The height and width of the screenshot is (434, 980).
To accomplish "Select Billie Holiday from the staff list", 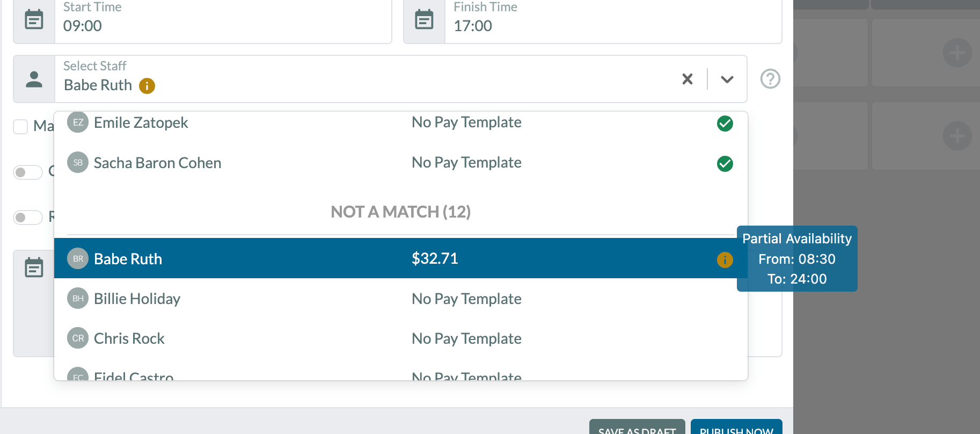I will [x=401, y=299].
